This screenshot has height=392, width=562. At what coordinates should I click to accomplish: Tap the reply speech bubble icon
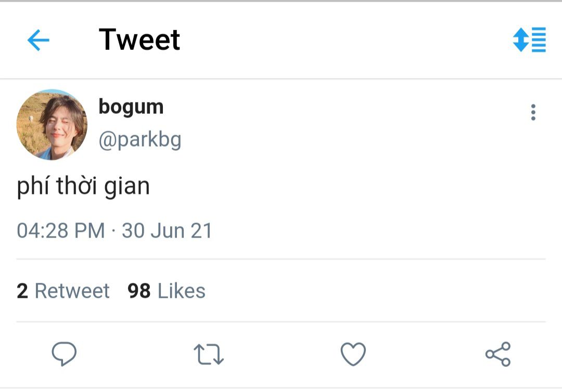coord(64,354)
